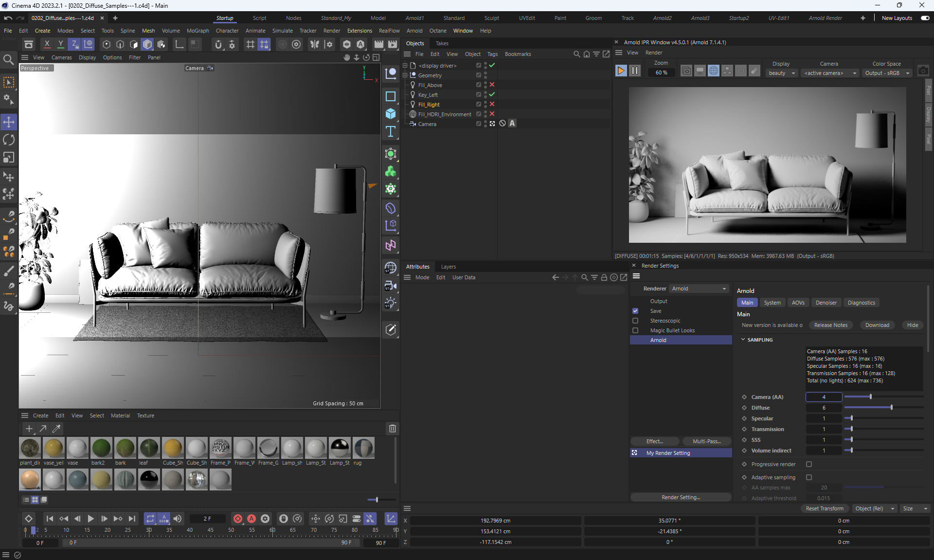
Task: Enable Adaptive sampling checkbox
Action: [x=809, y=477]
